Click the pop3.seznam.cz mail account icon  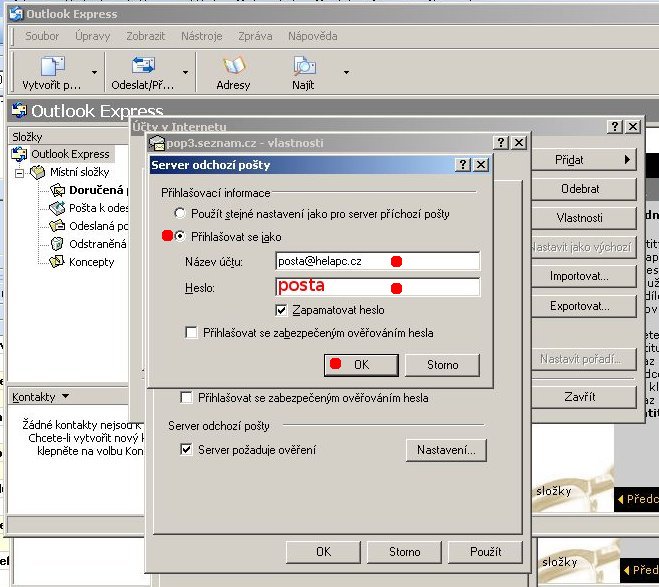(157, 143)
